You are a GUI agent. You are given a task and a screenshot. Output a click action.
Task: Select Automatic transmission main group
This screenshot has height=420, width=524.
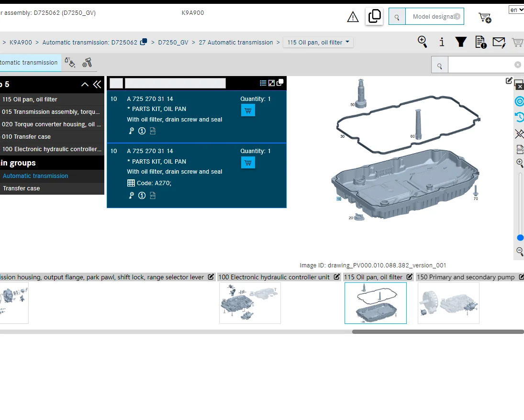click(x=52, y=176)
